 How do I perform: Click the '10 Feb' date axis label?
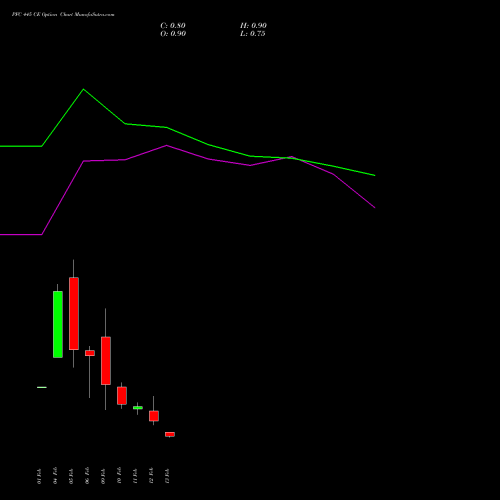119,475
